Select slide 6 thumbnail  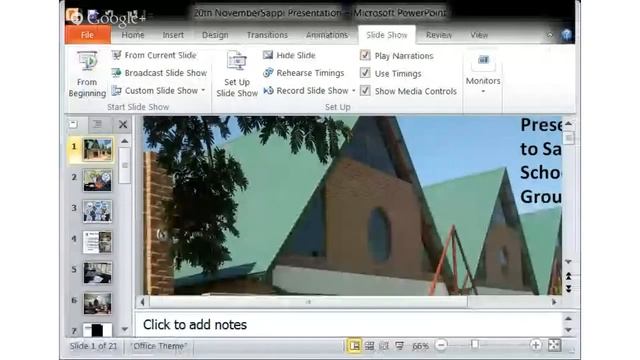click(97, 303)
